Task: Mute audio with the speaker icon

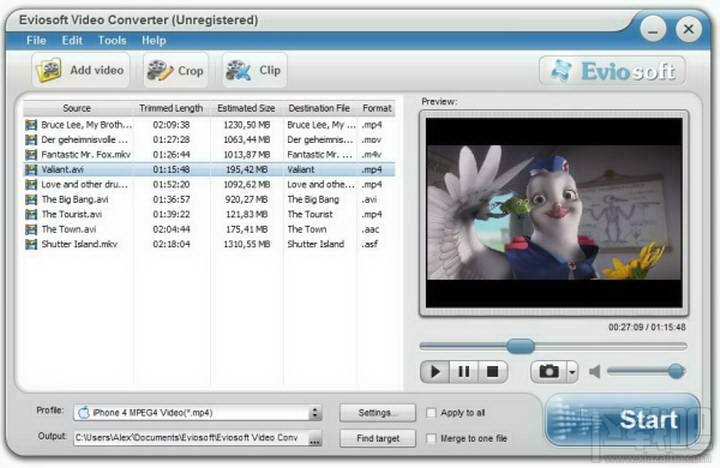Action: (595, 371)
